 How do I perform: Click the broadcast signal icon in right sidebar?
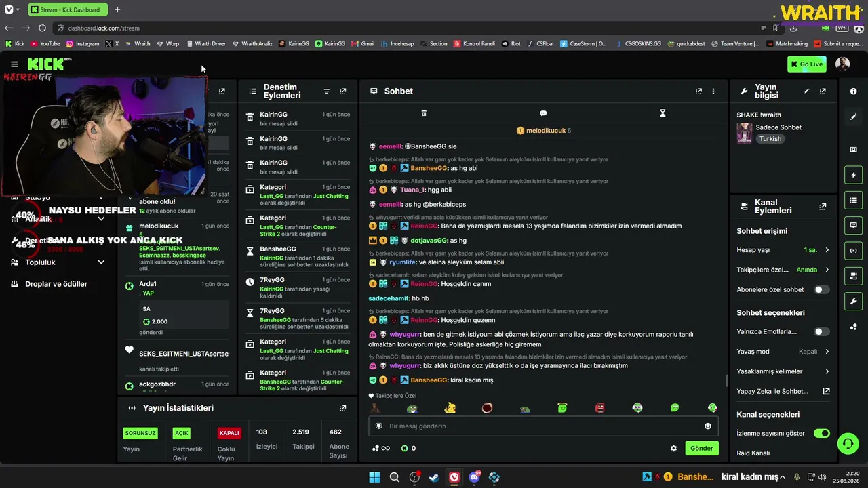click(x=853, y=251)
